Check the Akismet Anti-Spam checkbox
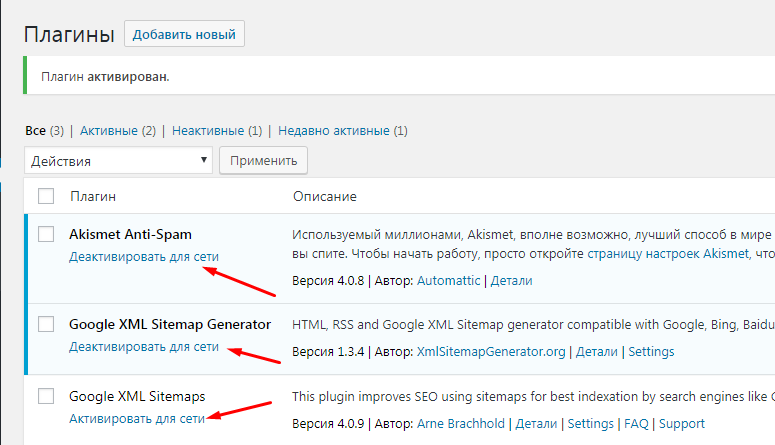The width and height of the screenshot is (775, 445). pos(46,234)
